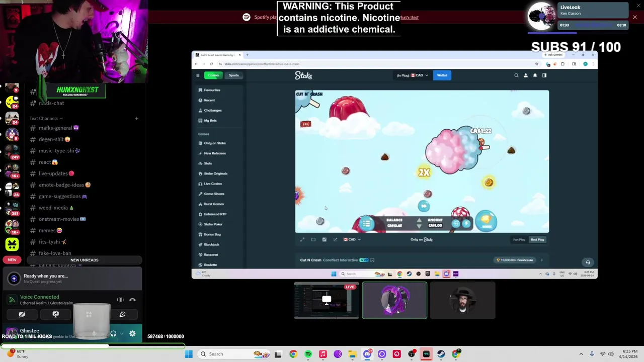The image size is (644, 362).
Task: Open Discord user settings gear
Action: coord(132,334)
